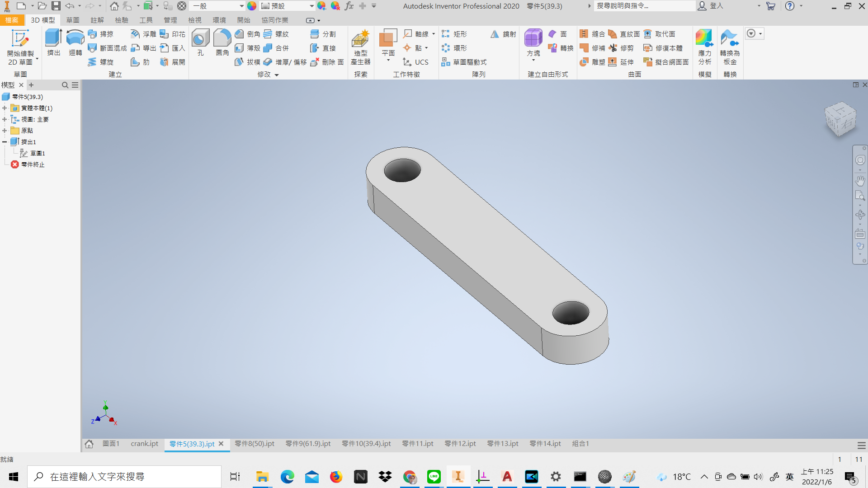Image resolution: width=868 pixels, height=488 pixels.
Task: Select the Revolve (迴轉) tool
Action: (75, 42)
